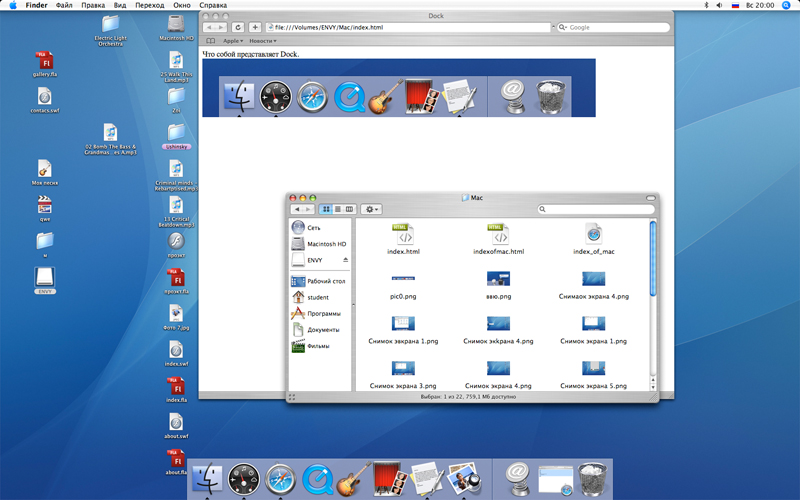Select the Фото 7.jpg desktop file
The height and width of the screenshot is (500, 800).
click(x=176, y=317)
